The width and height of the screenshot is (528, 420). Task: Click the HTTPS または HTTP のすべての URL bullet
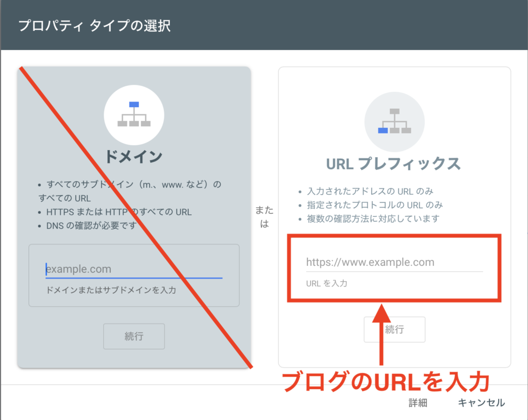click(119, 212)
